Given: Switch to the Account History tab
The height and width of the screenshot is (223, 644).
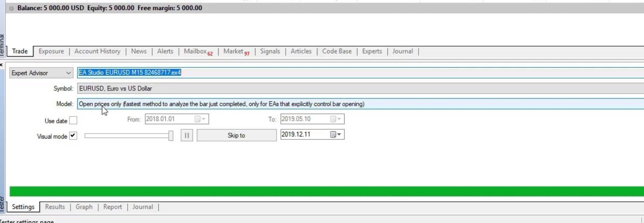Looking at the screenshot, I should coord(97,51).
